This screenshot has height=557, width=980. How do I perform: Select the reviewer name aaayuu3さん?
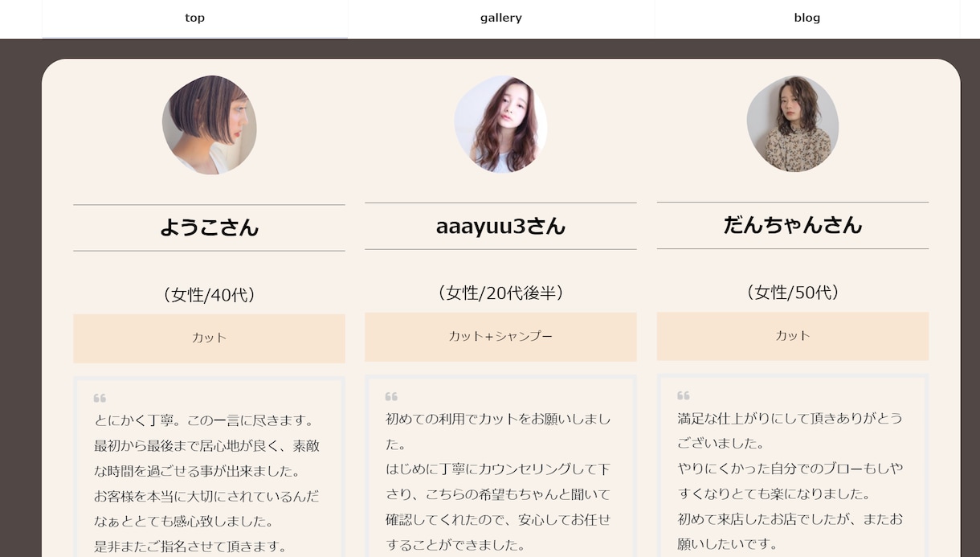tap(500, 227)
